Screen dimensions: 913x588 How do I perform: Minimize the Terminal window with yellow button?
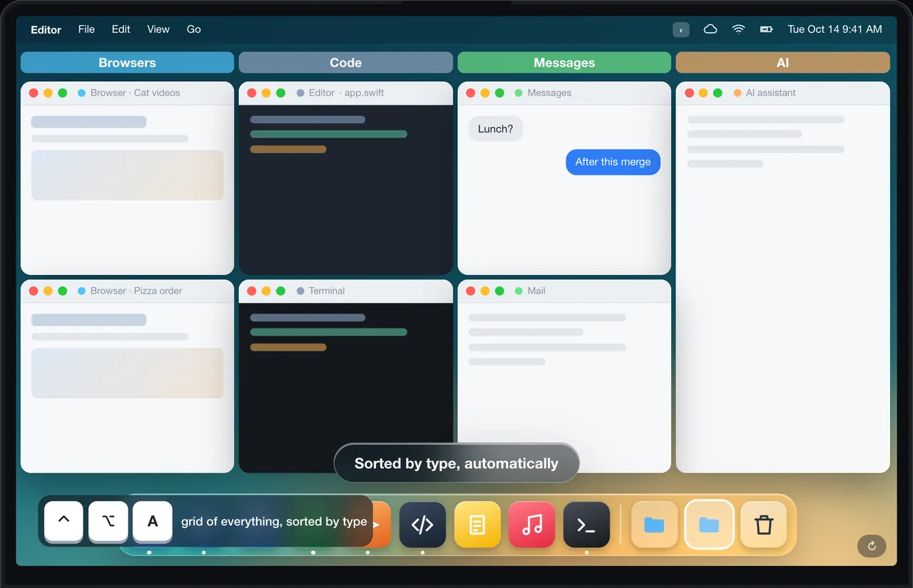point(266,291)
